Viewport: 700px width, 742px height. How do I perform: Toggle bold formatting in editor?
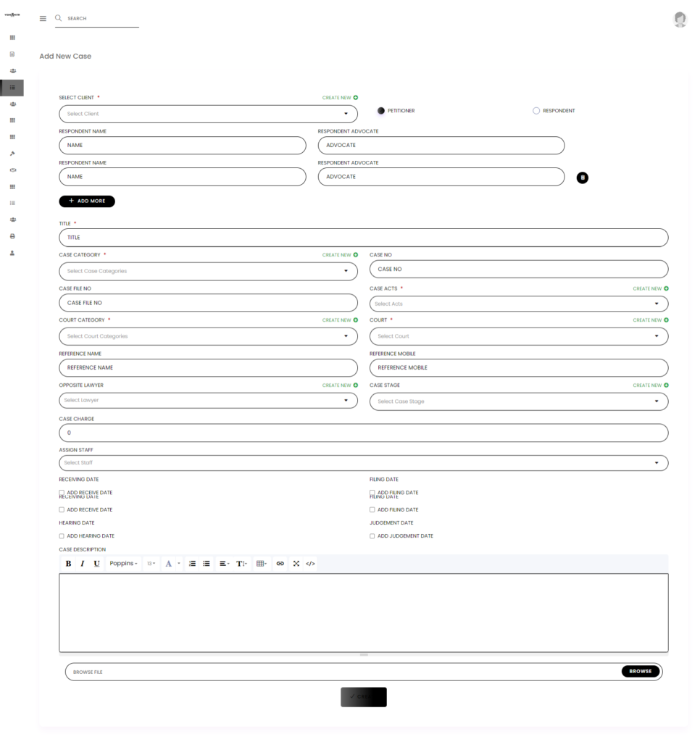[69, 564]
